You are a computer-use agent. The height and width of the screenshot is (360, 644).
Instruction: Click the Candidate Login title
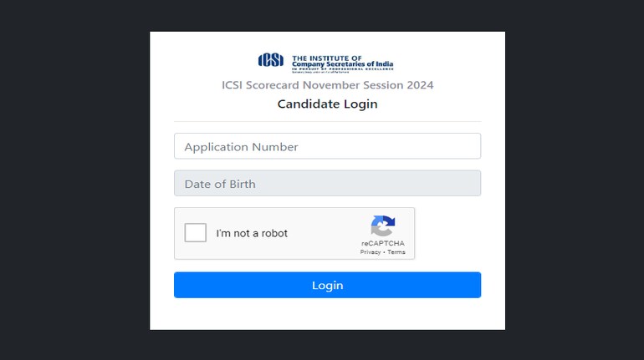(x=327, y=104)
